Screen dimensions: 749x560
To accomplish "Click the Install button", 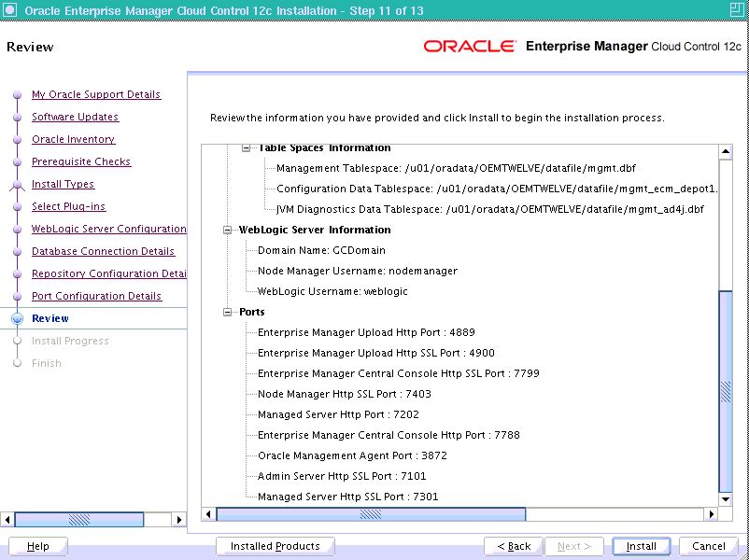I will click(x=641, y=546).
